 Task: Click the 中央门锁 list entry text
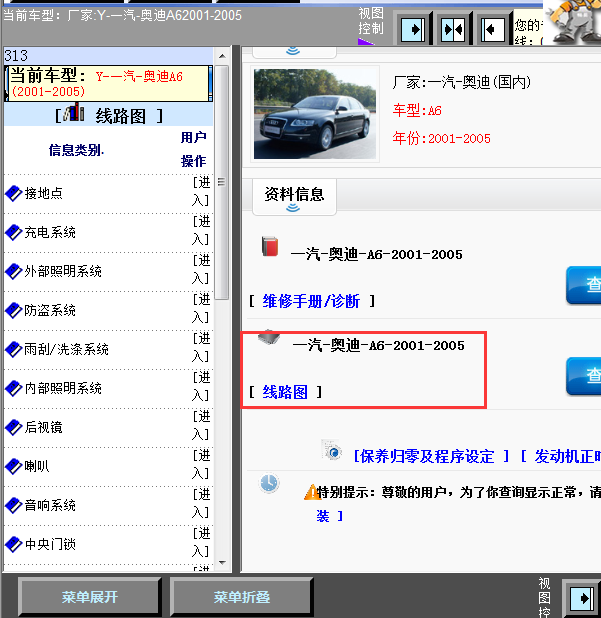50,544
